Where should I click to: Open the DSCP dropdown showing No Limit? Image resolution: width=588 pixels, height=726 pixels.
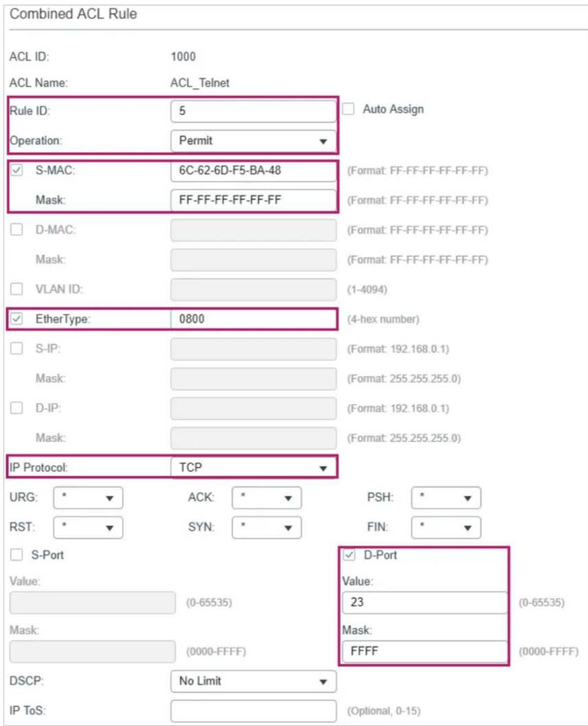[254, 681]
